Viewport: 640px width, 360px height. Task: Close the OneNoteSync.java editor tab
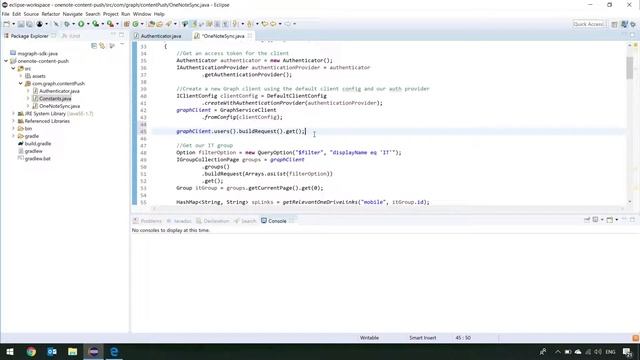250,36
